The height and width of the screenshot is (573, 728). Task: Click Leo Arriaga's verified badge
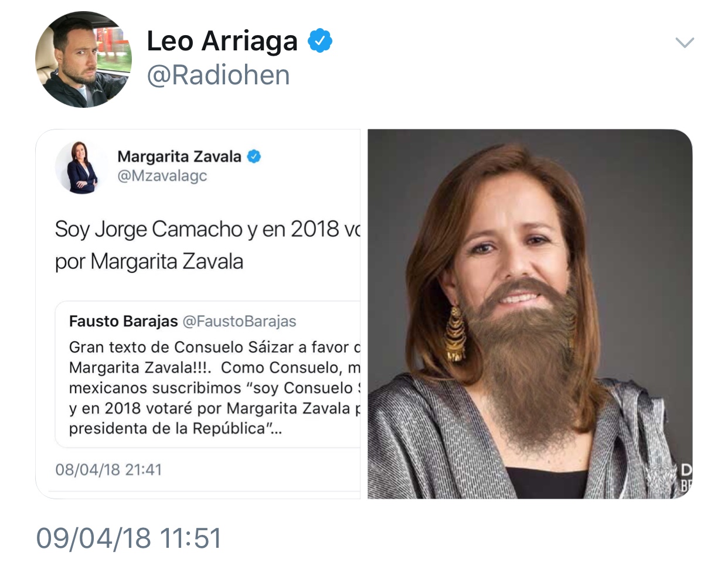click(320, 40)
